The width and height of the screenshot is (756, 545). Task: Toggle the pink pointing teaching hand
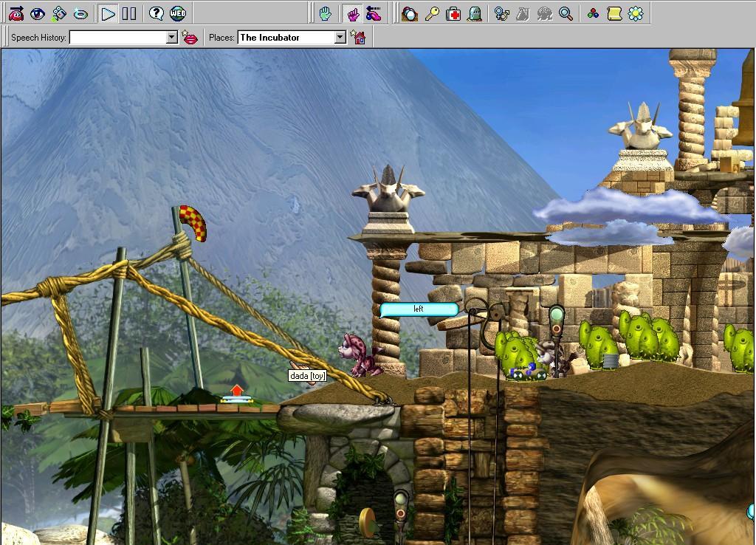(352, 13)
